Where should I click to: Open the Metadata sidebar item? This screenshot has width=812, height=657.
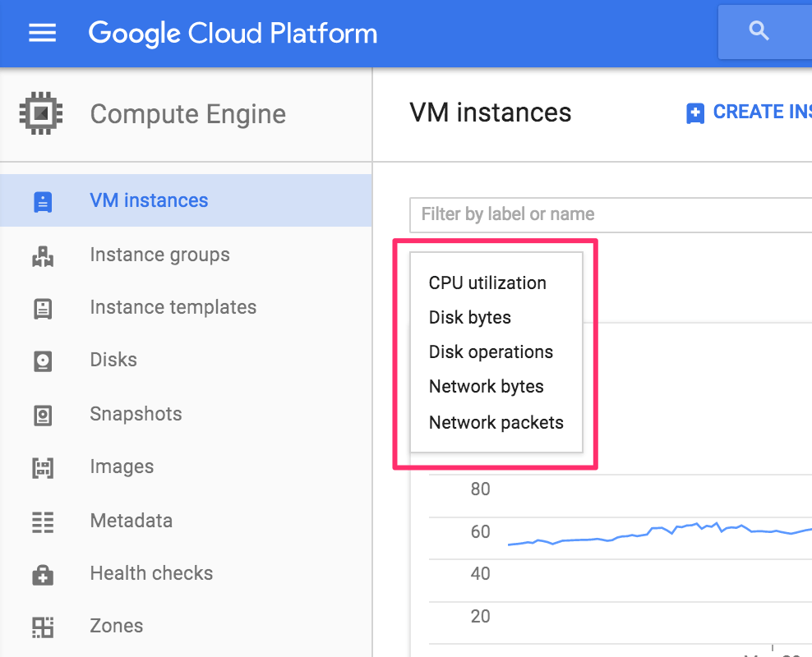[131, 521]
